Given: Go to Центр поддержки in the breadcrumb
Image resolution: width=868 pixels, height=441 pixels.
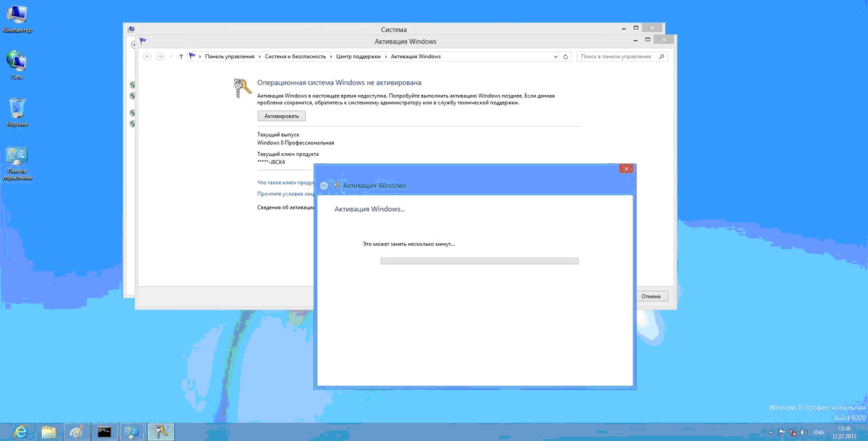Looking at the screenshot, I should pos(359,56).
